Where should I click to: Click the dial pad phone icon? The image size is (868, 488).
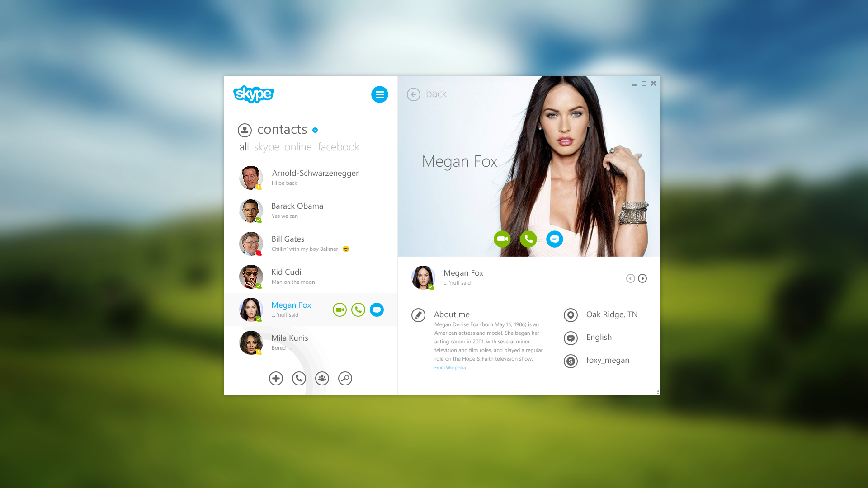[299, 378]
